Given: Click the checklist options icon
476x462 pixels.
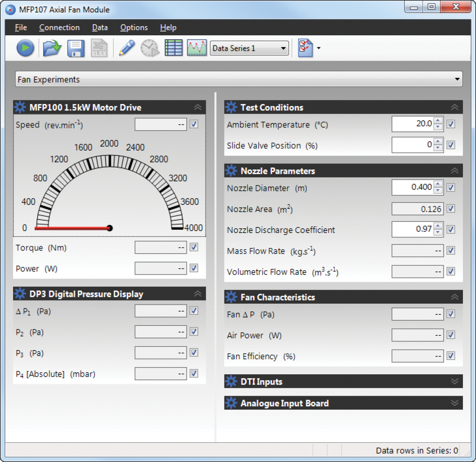Looking at the screenshot, I should pyautogui.click(x=305, y=48).
